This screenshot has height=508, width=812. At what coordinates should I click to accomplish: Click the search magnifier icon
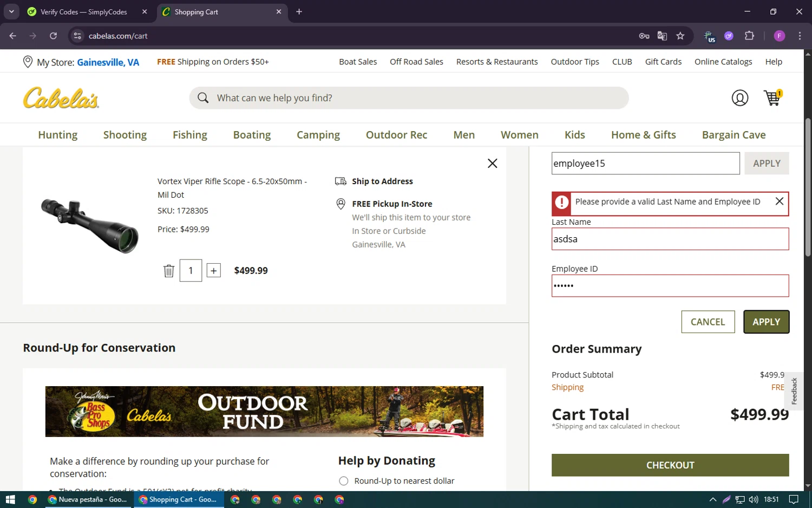[x=203, y=98]
